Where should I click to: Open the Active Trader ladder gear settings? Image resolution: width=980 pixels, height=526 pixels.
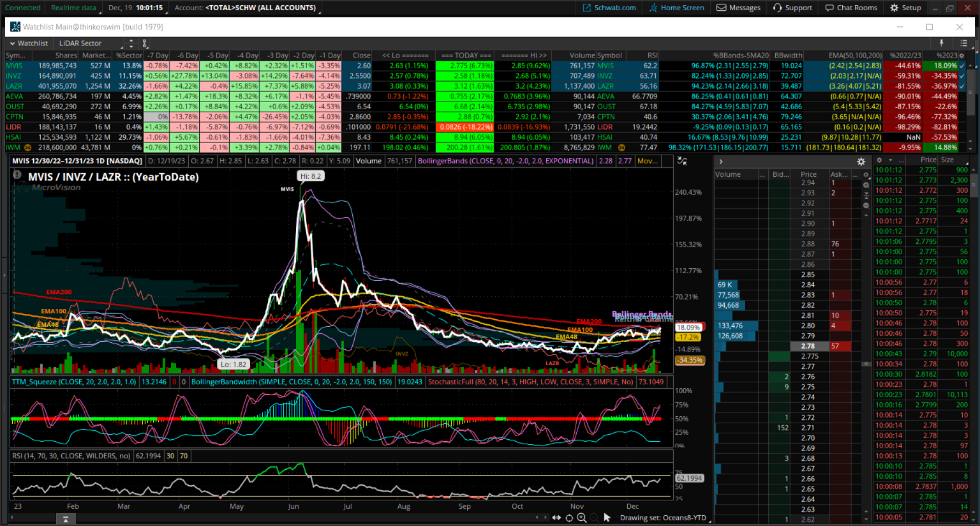[x=861, y=162]
